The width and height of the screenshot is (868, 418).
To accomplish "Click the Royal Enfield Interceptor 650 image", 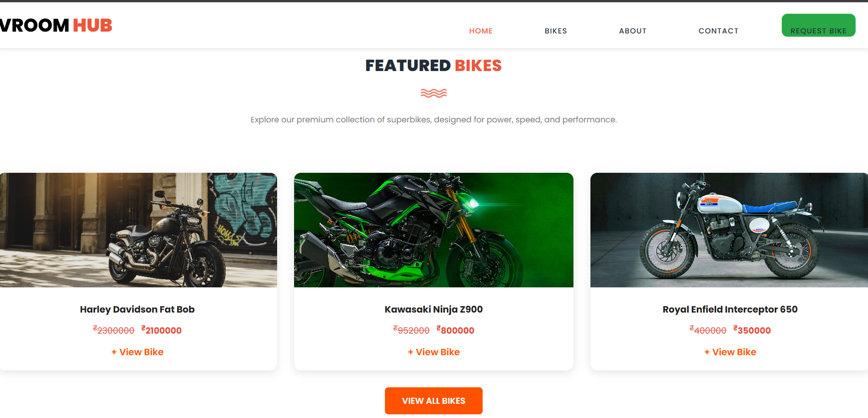I will click(729, 230).
